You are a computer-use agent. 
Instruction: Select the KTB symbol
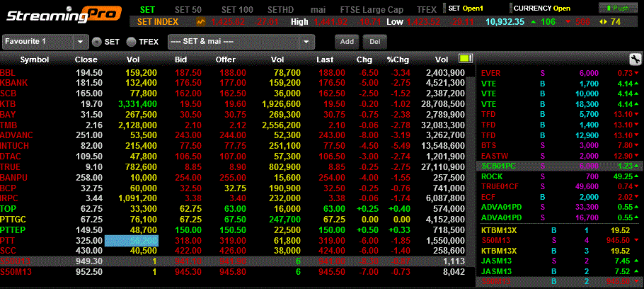click(x=8, y=104)
